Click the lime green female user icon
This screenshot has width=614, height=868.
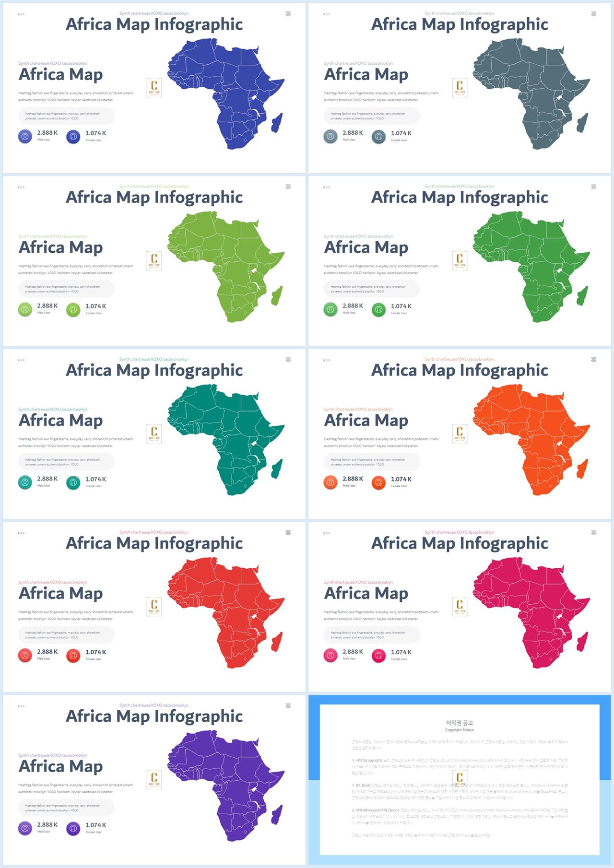[x=73, y=310]
